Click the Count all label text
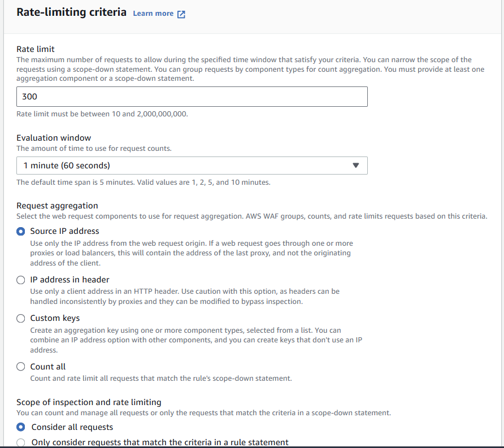The width and height of the screenshot is (504, 448). 47,366
